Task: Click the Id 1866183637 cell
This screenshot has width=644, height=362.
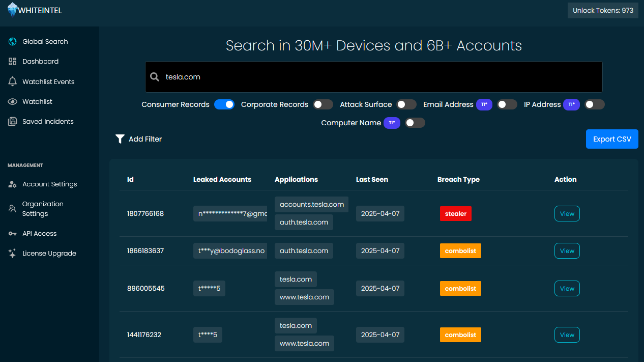Action: [145, 251]
